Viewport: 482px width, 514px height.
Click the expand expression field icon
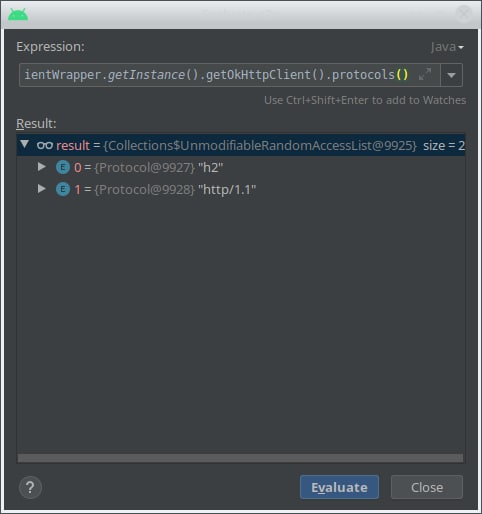pos(425,74)
